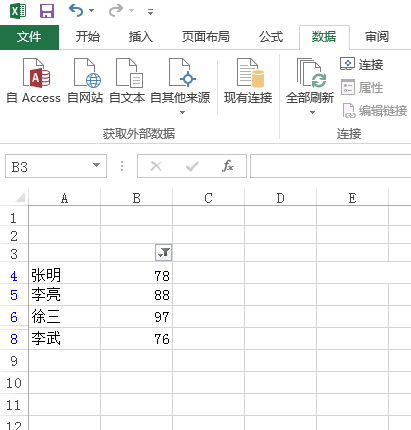Select row 10 header
Screen dimensions: 411x430
(14, 383)
